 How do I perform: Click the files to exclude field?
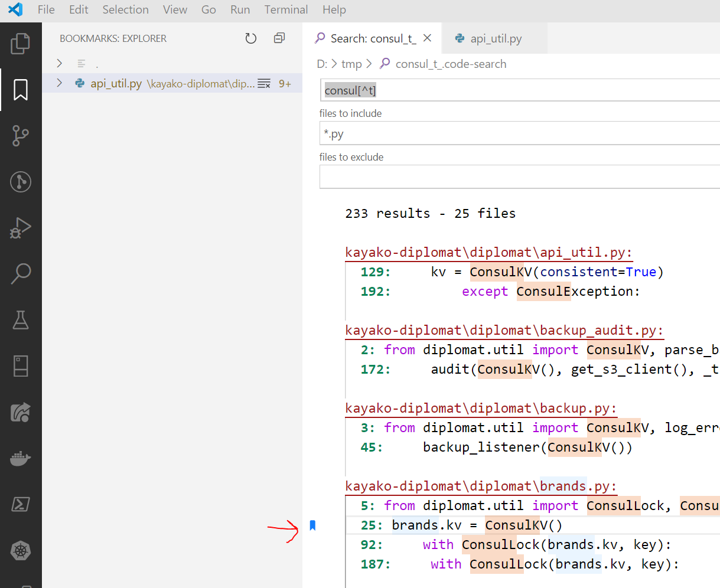[520, 177]
